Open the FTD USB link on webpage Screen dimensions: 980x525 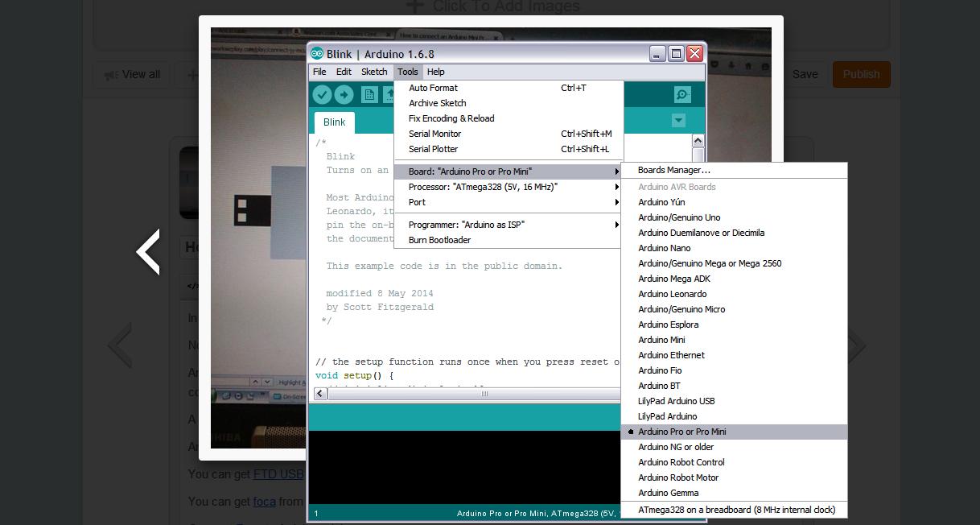[278, 474]
